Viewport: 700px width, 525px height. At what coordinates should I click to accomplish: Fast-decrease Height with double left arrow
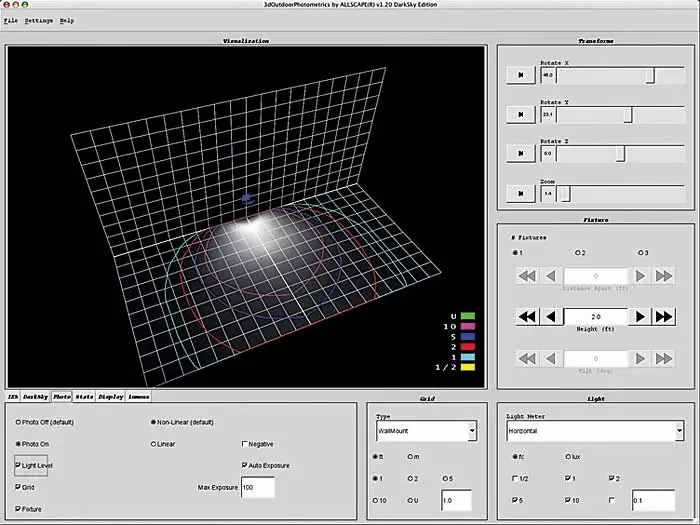click(526, 316)
